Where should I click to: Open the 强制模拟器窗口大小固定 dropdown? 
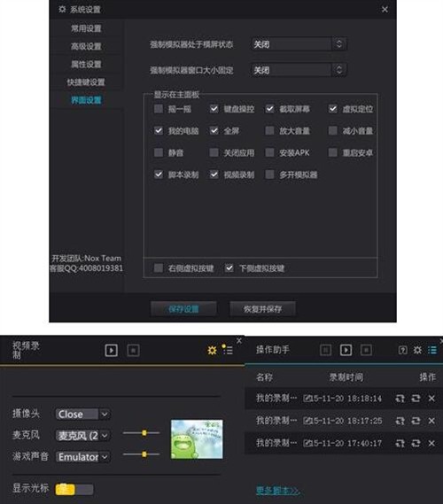(x=299, y=70)
